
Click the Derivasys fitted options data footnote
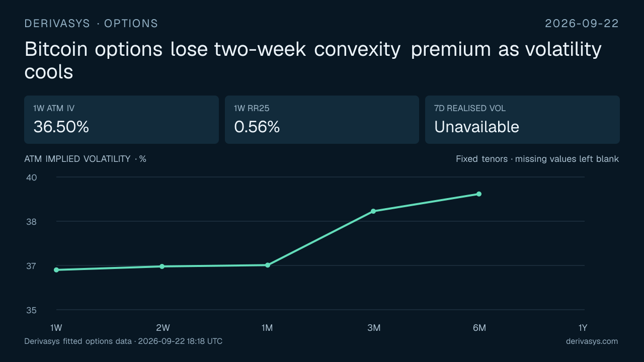tap(123, 341)
